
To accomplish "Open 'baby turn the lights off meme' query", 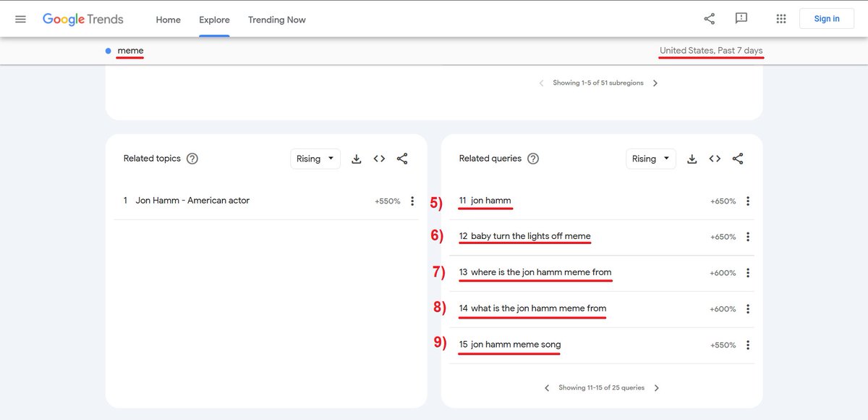I will 531,236.
